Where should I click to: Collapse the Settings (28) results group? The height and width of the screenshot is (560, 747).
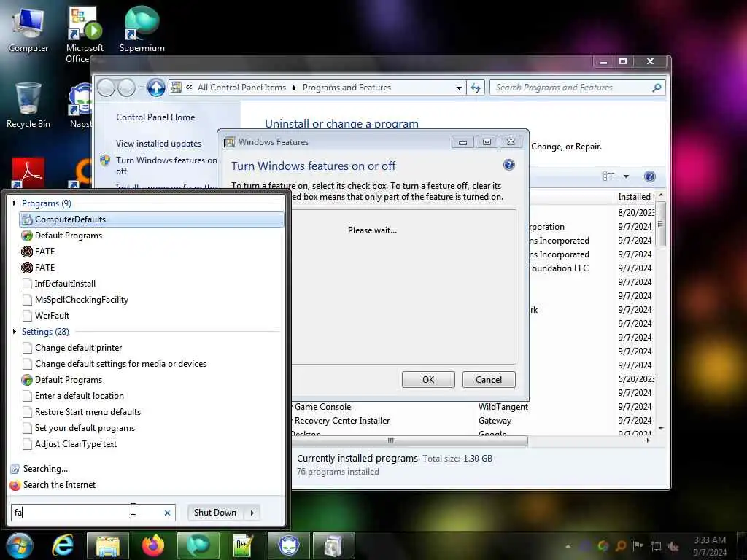(x=15, y=332)
